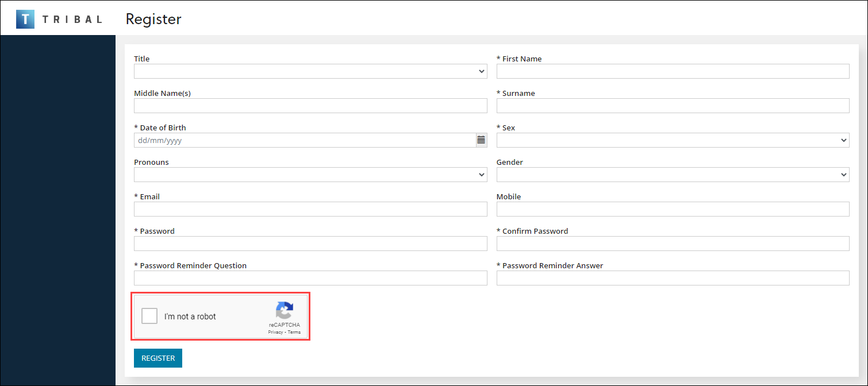Open the Pronouns dropdown
868x386 pixels.
click(x=310, y=175)
